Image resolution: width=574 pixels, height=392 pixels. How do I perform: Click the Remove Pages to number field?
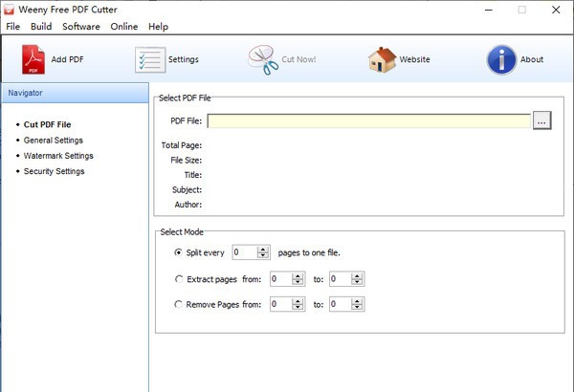click(341, 304)
